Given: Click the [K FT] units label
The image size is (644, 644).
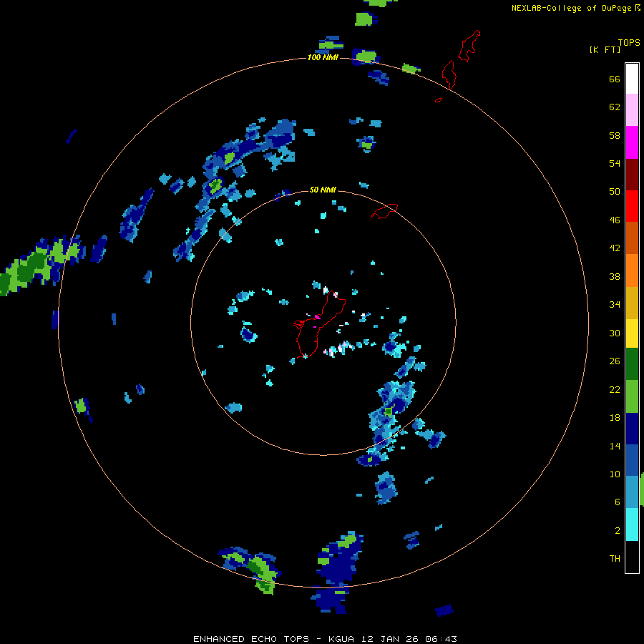Looking at the screenshot, I should coord(605,49).
